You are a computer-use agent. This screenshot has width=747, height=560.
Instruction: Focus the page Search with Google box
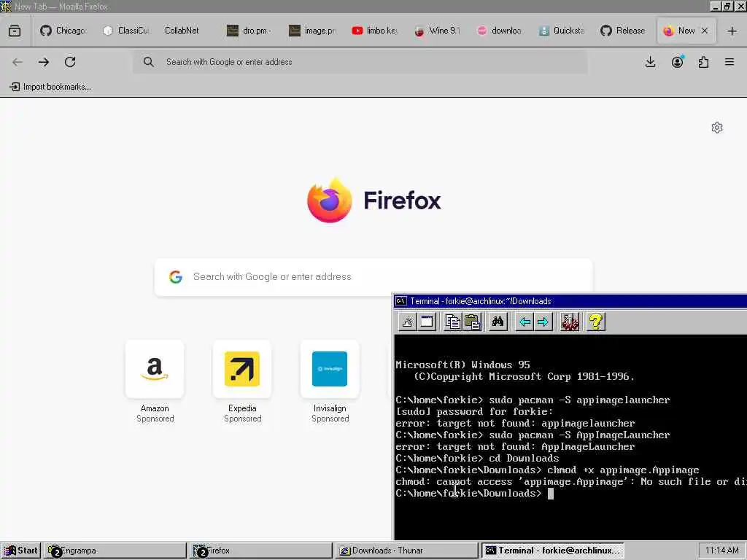(x=373, y=276)
